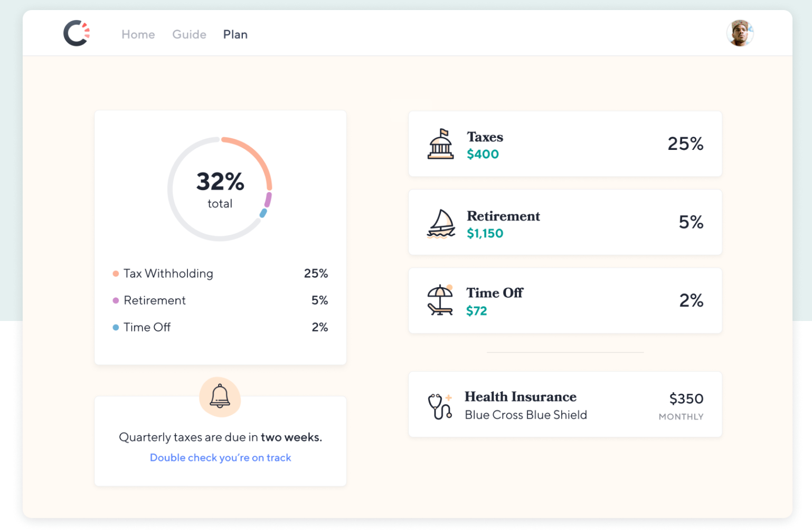Open the user profile avatar
812x530 pixels.
(x=740, y=33)
